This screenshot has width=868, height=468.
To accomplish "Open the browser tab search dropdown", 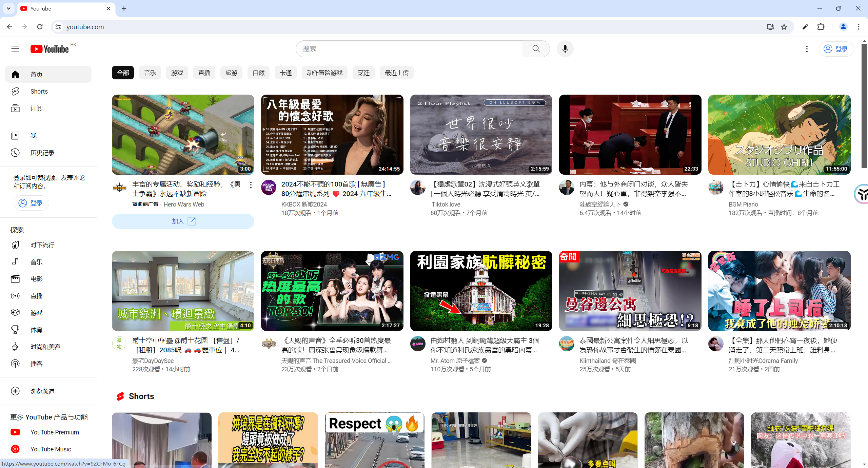I will pyautogui.click(x=8, y=8).
